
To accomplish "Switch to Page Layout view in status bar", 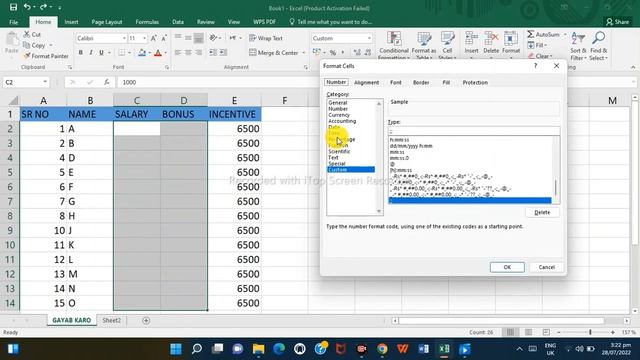I will (x=528, y=332).
